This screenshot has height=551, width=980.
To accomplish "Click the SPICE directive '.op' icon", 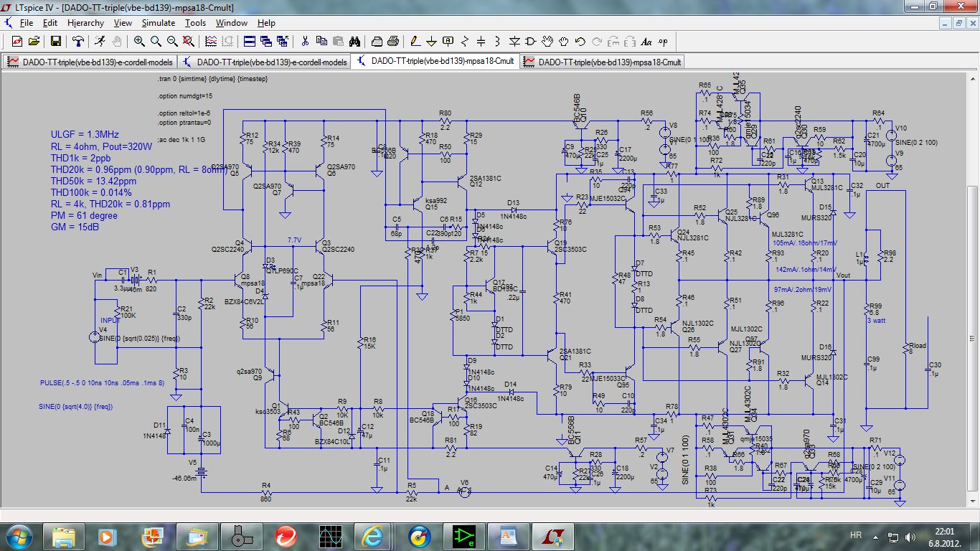I will [x=663, y=41].
